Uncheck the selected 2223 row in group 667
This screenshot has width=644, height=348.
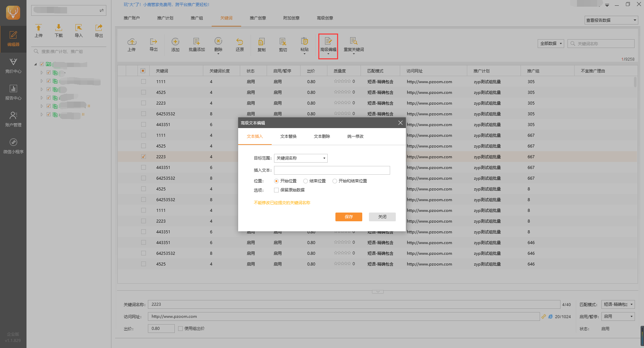coord(144,157)
